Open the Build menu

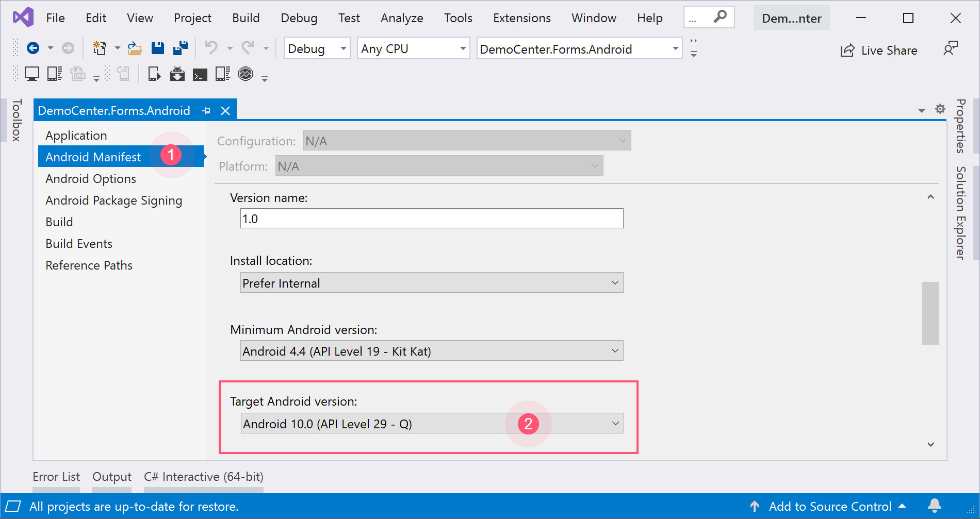click(246, 18)
